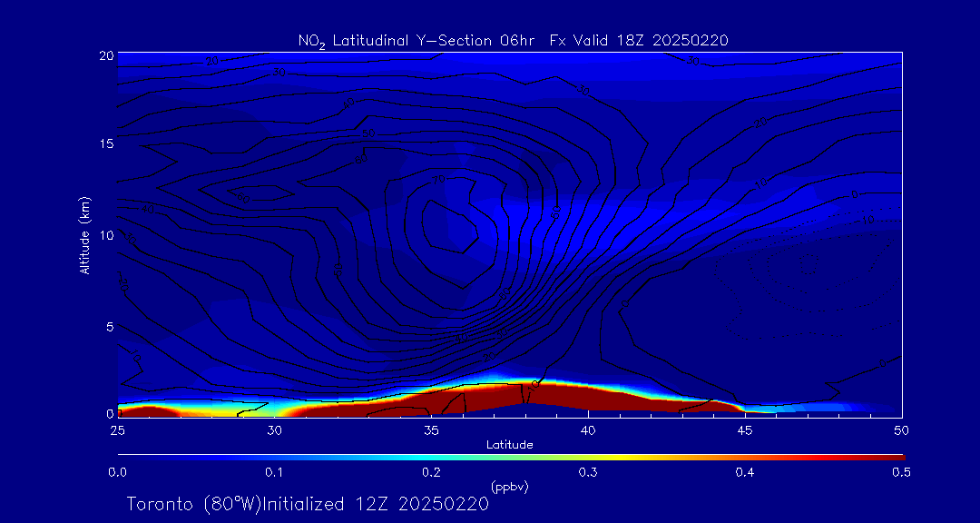Viewport: 980px width, 523px height.
Task: Select altitude axis tick label 5
Action: click(x=110, y=326)
